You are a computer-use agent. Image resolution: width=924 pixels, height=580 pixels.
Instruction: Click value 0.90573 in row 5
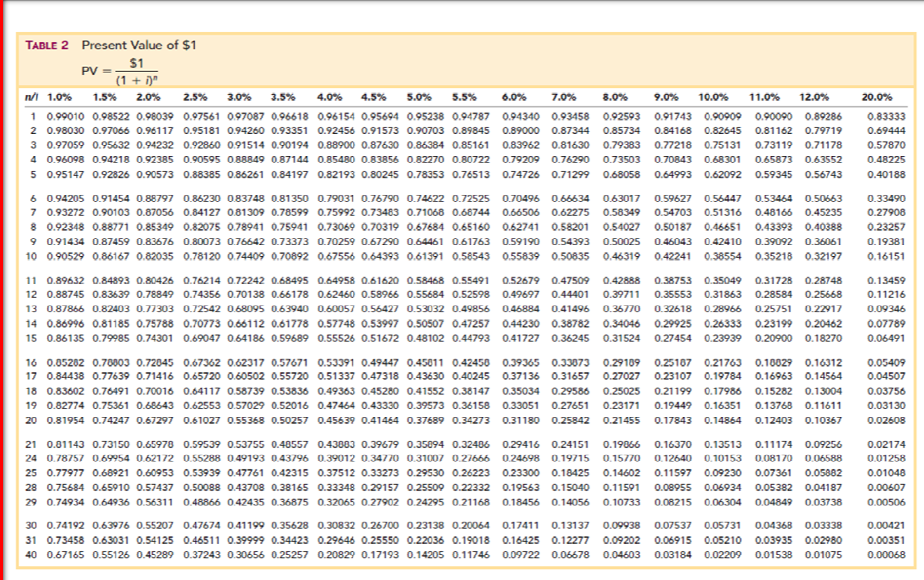click(155, 174)
